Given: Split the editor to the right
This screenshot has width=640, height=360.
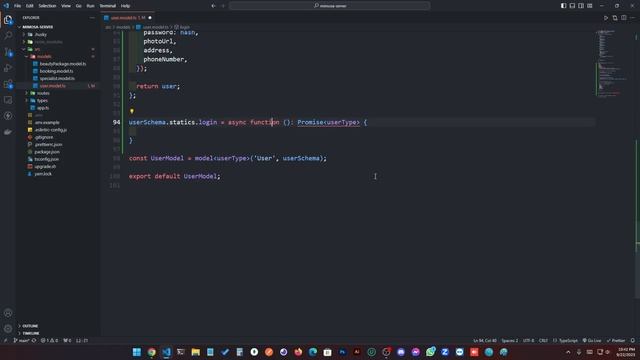Looking at the screenshot, I should point(624,18).
